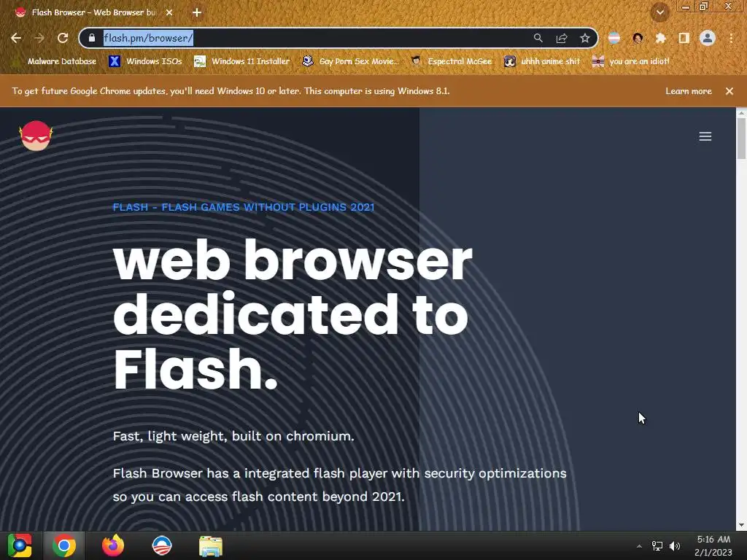Open the "you are an idiot!" bookmark
Image resolution: width=747 pixels, height=560 pixels.
[x=631, y=61]
